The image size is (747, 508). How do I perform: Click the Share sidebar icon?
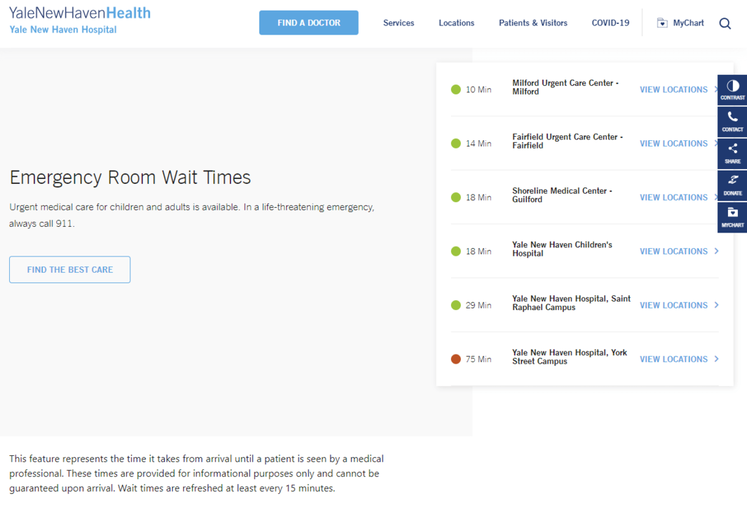click(732, 153)
